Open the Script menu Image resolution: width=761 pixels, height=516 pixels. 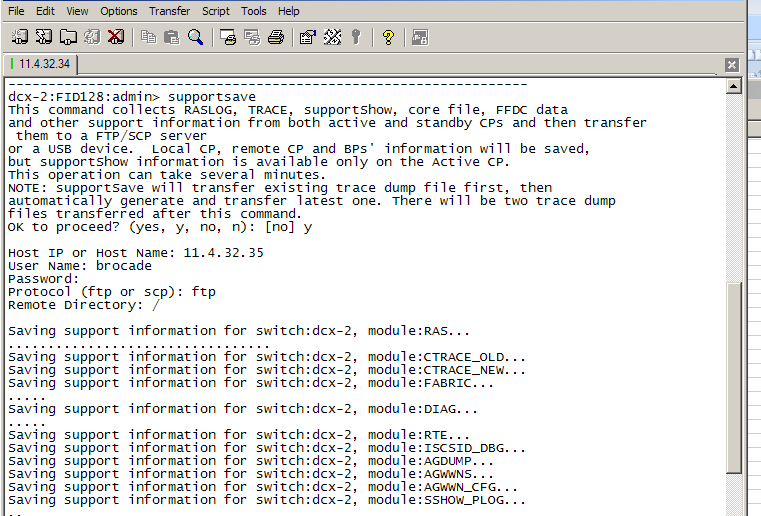pyautogui.click(x=215, y=11)
